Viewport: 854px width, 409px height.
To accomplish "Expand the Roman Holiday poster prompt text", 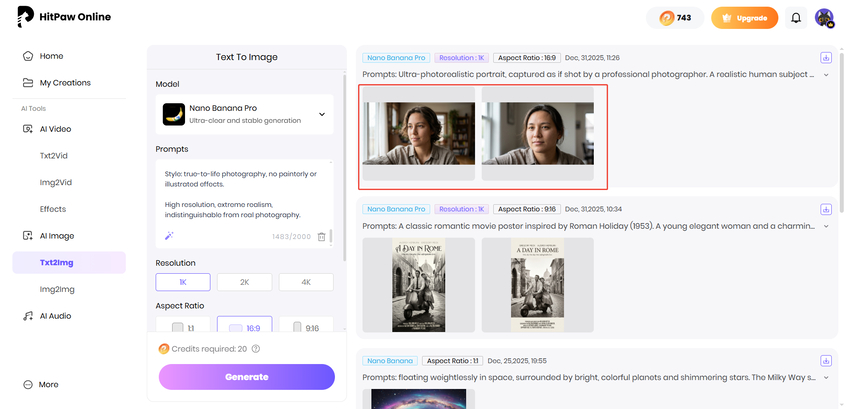I will click(826, 226).
